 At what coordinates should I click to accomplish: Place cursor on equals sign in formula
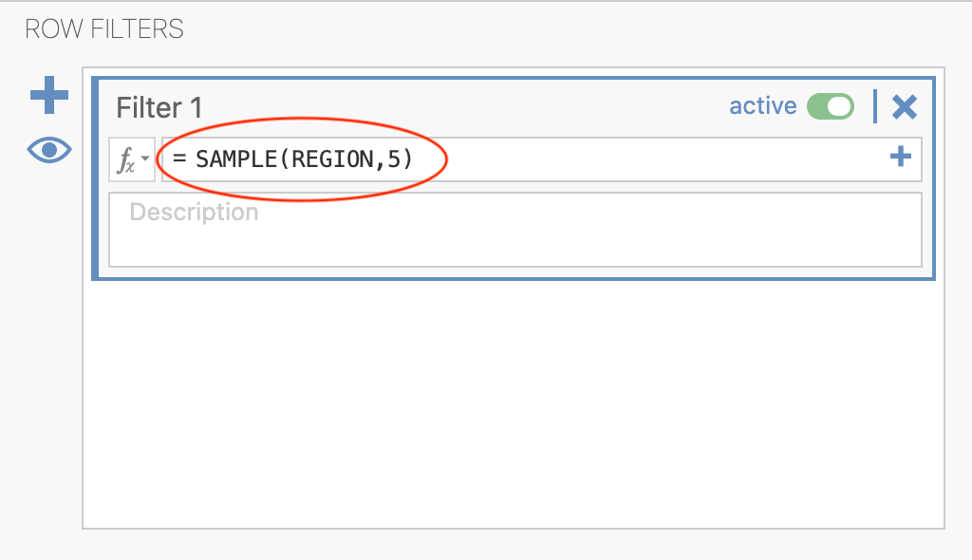coord(179,159)
